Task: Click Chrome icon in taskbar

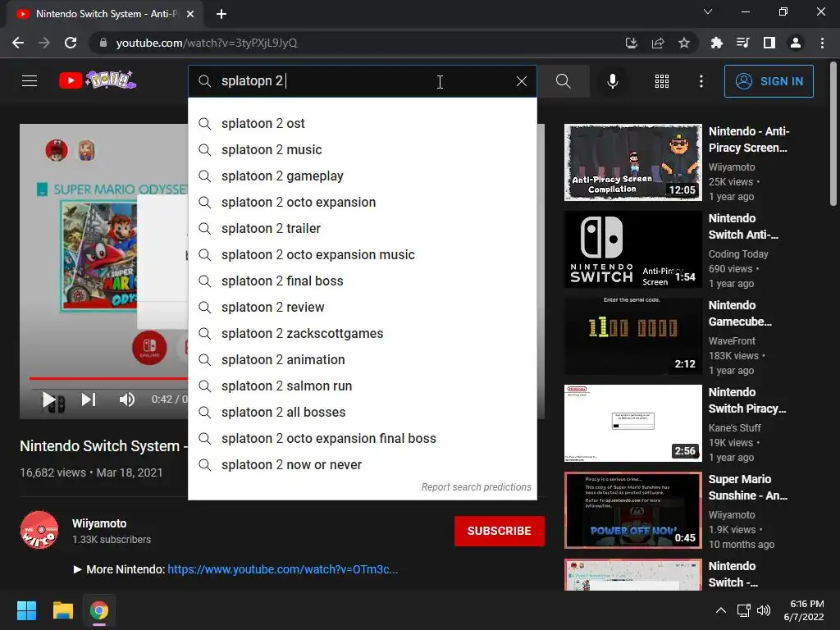Action: (99, 610)
